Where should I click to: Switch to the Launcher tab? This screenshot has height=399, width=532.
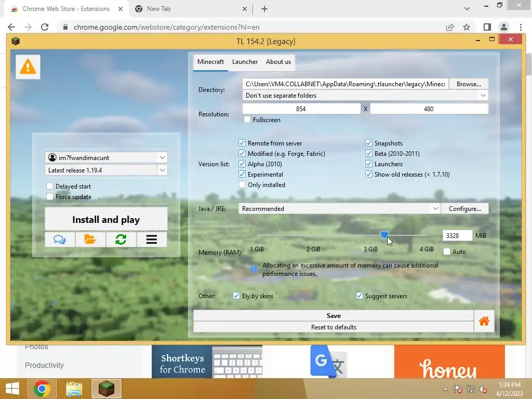click(245, 62)
